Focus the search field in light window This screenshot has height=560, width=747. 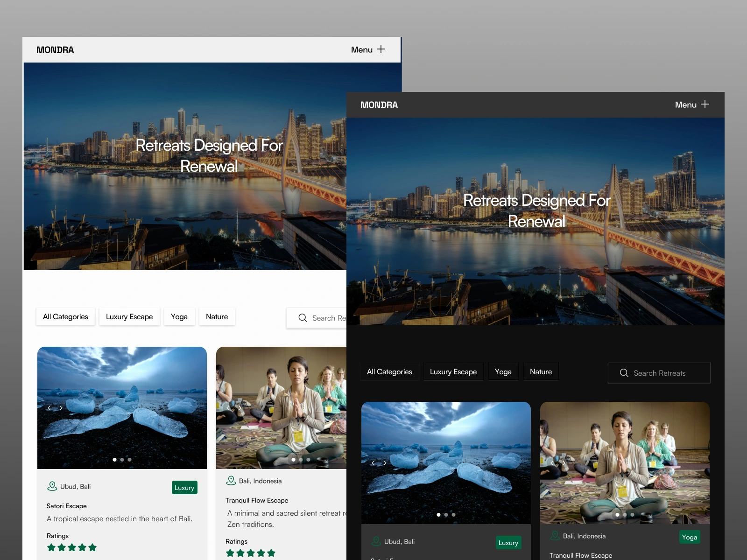(317, 318)
